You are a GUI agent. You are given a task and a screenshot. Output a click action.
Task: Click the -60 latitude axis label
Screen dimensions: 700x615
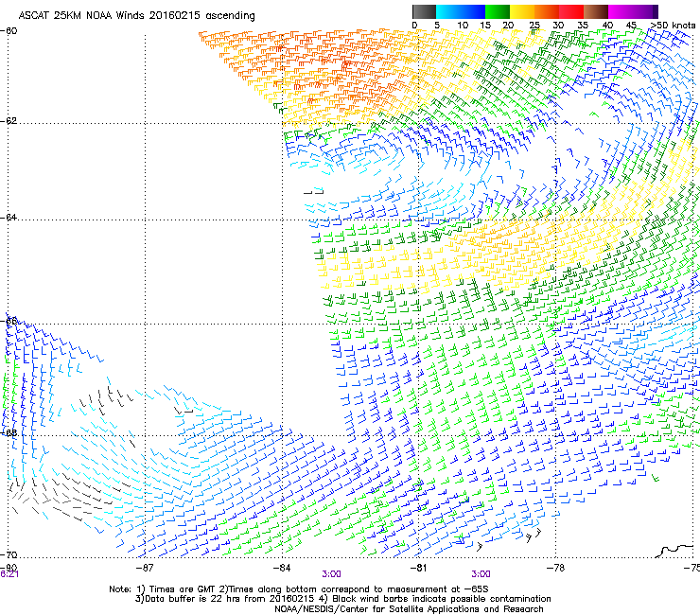(9, 31)
